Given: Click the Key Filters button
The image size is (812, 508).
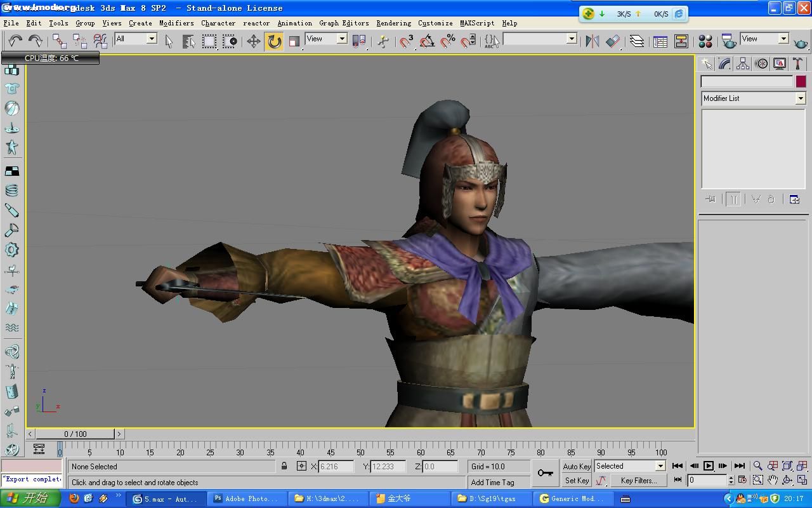Looking at the screenshot, I should (638, 481).
